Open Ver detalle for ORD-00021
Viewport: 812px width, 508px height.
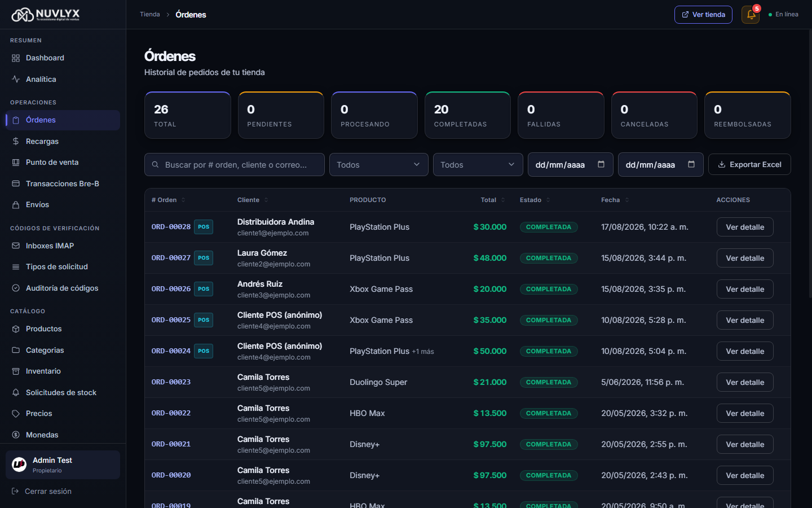click(745, 444)
